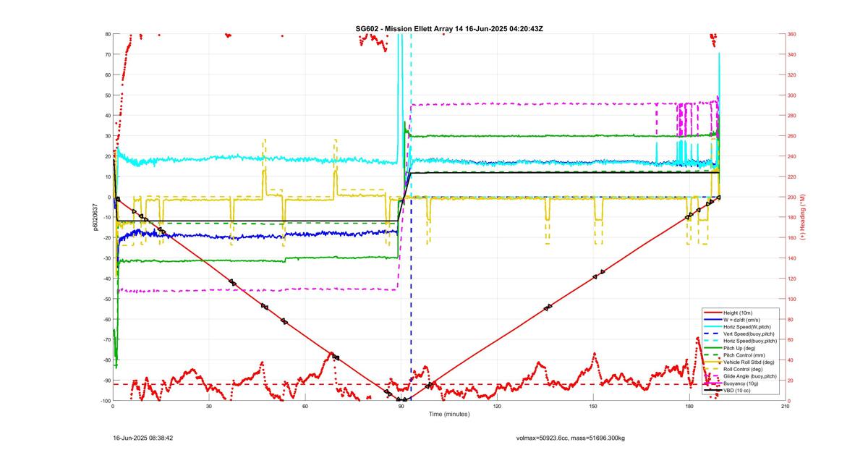Click the x-axis tick label "180"

pos(689,407)
